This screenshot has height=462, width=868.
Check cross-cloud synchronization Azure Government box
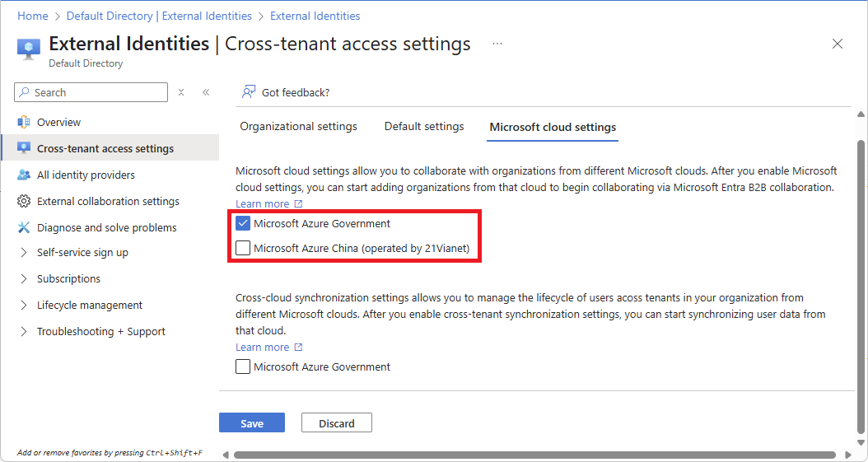tap(243, 366)
